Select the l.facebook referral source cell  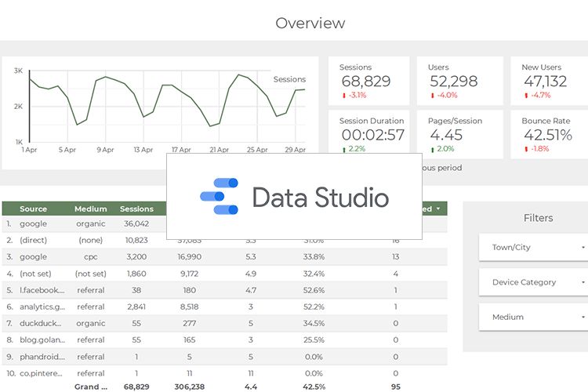click(x=42, y=290)
